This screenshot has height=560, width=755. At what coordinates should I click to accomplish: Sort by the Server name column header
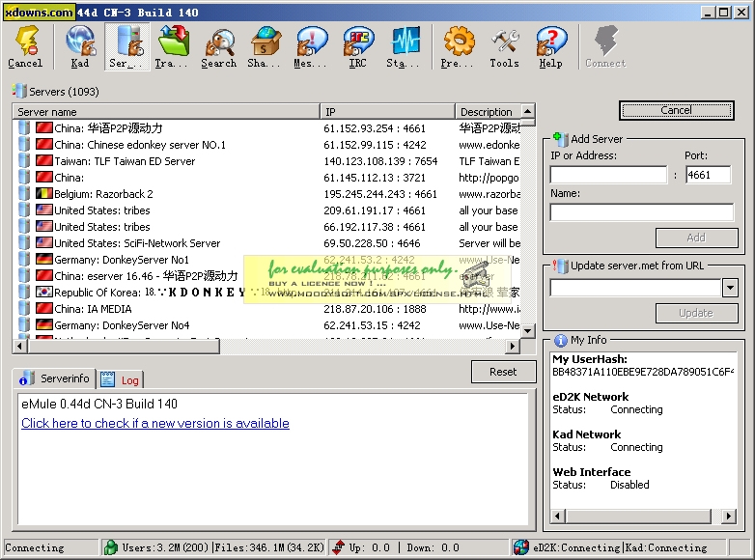(166, 112)
